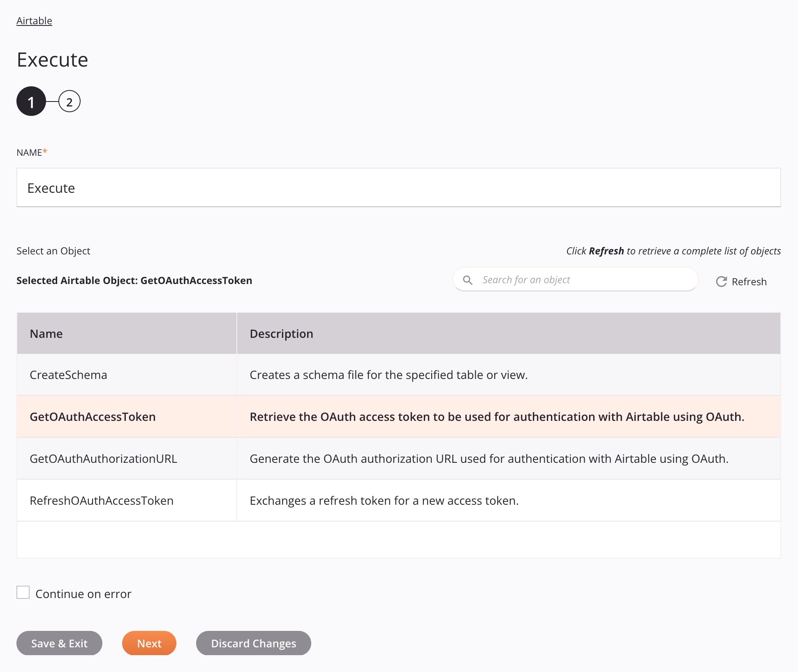This screenshot has width=798, height=672.
Task: Select the GetOAuthAccessToken object row
Action: (x=398, y=417)
